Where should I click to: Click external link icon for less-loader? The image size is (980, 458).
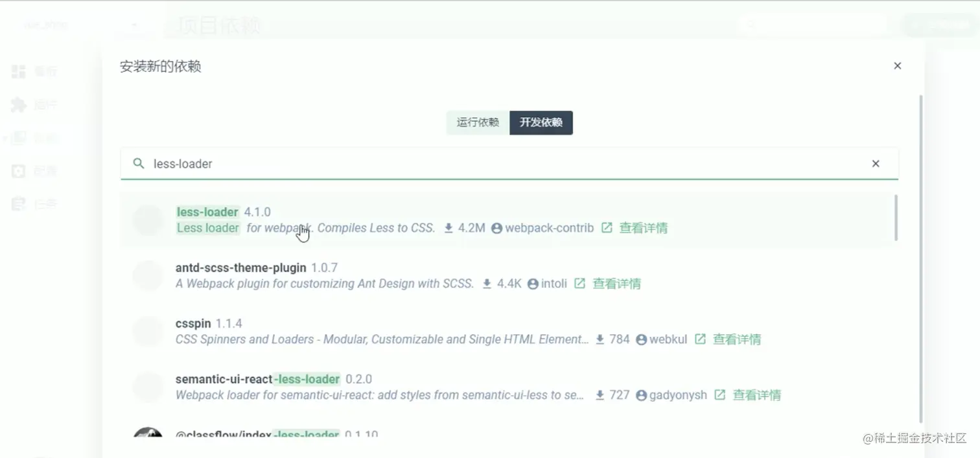click(x=607, y=228)
